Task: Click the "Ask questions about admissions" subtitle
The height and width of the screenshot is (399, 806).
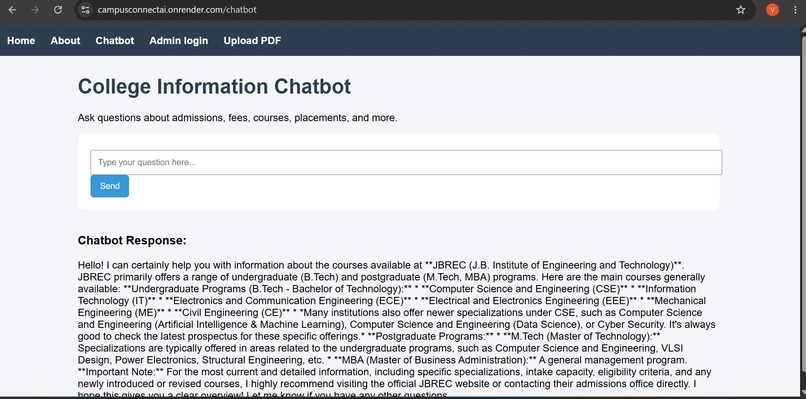Action: click(x=237, y=118)
